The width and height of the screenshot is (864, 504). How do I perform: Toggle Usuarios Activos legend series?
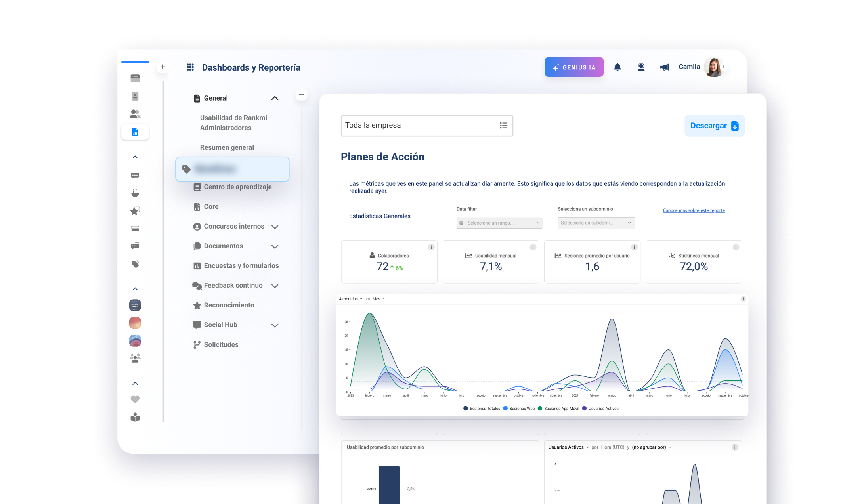pos(600,409)
